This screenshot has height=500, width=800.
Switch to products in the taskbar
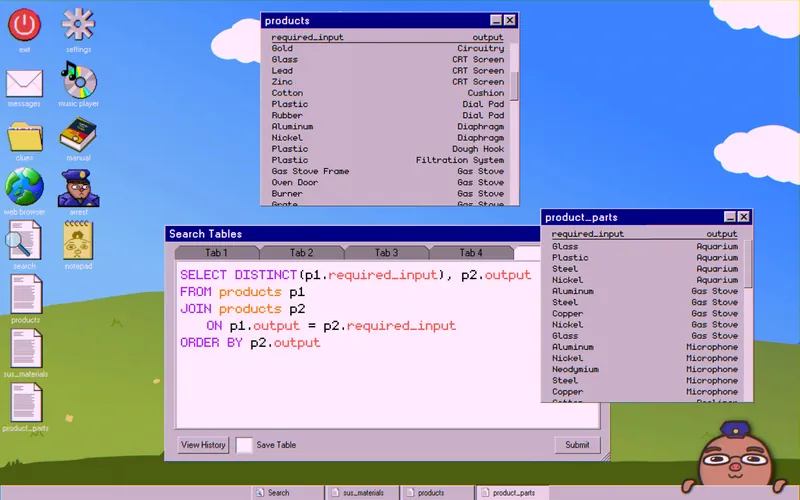pyautogui.click(x=437, y=492)
